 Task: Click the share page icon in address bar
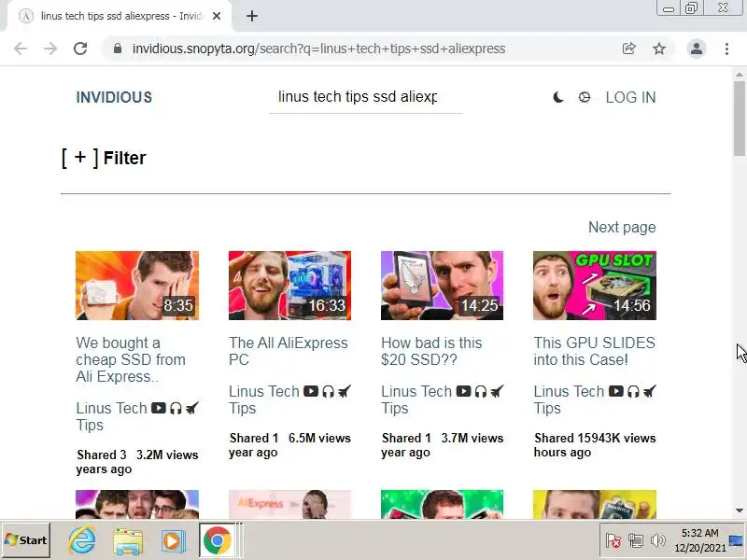[628, 49]
